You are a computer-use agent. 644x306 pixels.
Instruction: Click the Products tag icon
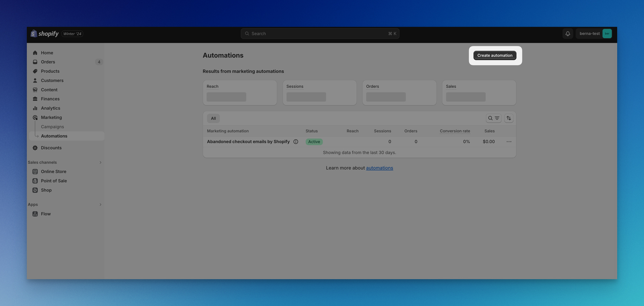pyautogui.click(x=35, y=71)
